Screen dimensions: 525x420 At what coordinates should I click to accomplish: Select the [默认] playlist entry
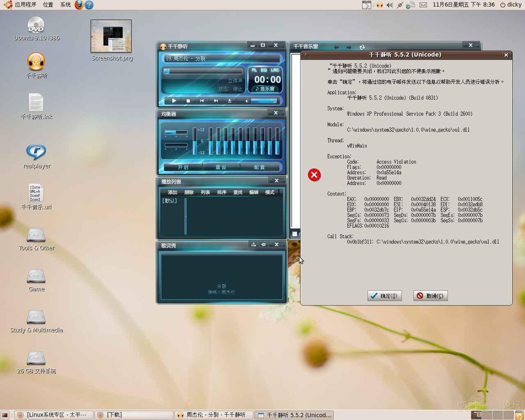pos(169,201)
